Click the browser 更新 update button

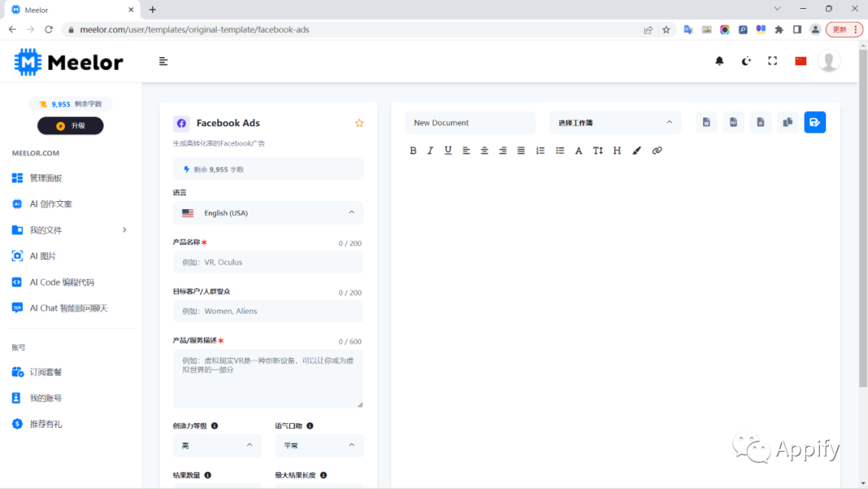coord(844,30)
